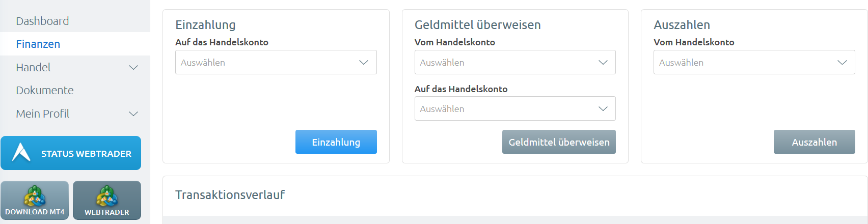Image resolution: width=868 pixels, height=224 pixels.
Task: Select the Auswählen box in Einzahlung
Action: 276,62
